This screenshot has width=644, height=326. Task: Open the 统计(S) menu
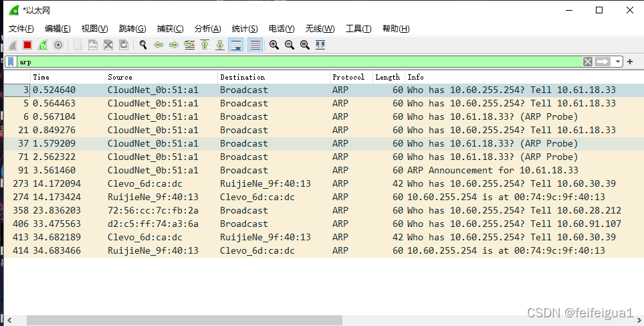[x=244, y=28]
